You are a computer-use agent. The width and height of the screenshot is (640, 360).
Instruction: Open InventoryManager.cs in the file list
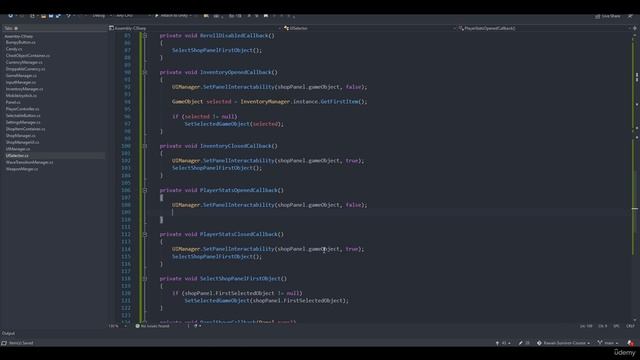(x=24, y=89)
